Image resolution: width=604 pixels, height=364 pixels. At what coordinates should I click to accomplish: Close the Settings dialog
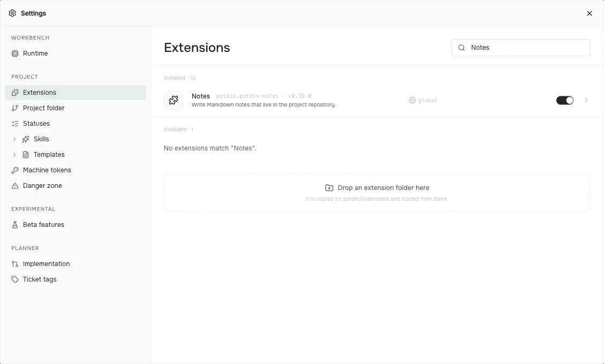pyautogui.click(x=590, y=13)
